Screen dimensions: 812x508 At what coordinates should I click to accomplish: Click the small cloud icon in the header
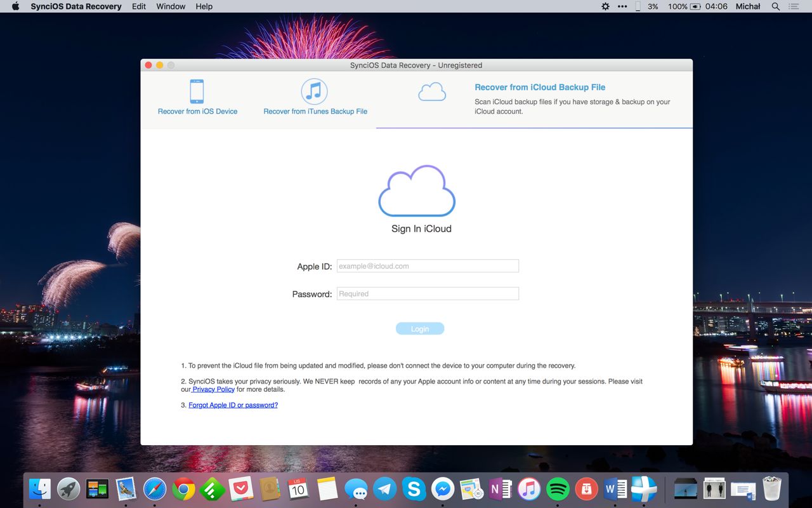pos(432,93)
